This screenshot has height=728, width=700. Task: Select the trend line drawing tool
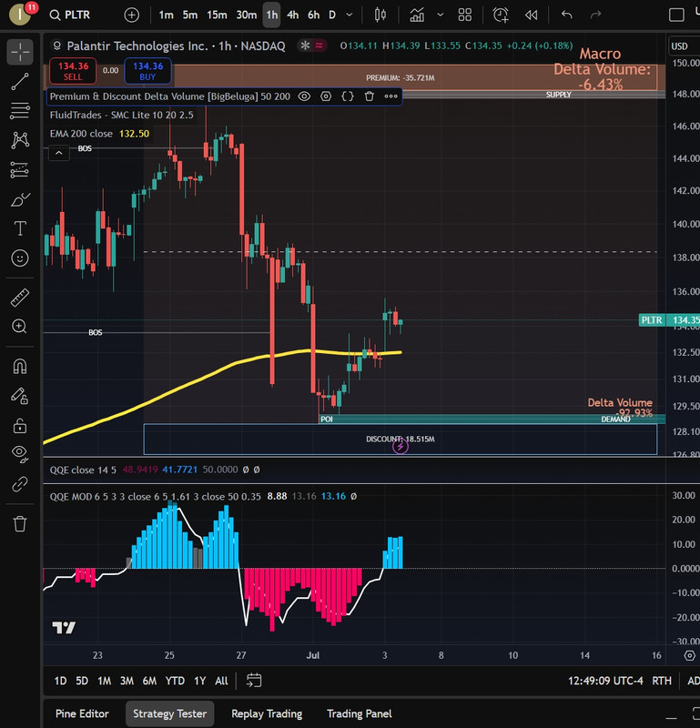20,81
